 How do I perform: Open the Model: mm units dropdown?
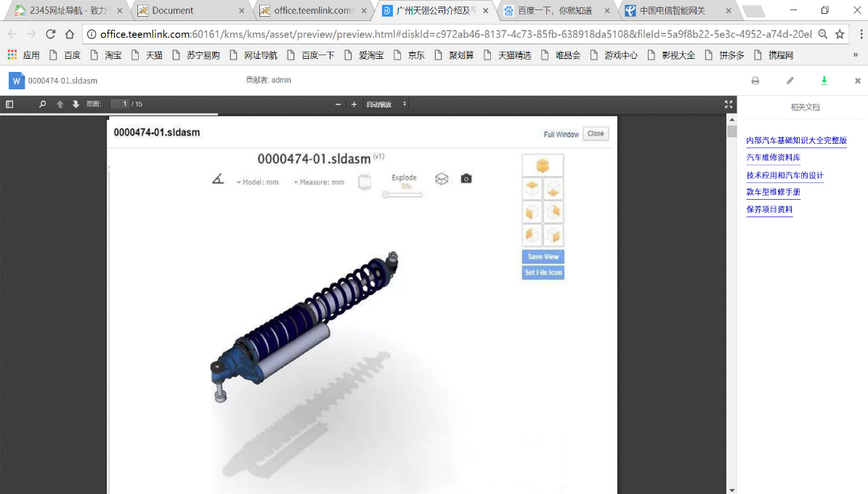pyautogui.click(x=258, y=182)
